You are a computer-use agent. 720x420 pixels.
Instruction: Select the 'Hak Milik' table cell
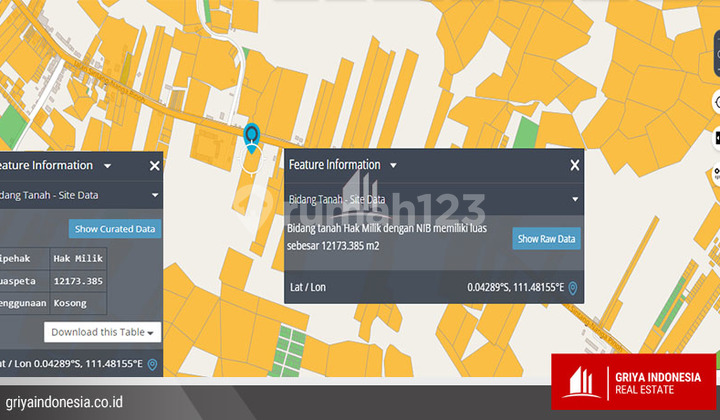pyautogui.click(x=78, y=258)
